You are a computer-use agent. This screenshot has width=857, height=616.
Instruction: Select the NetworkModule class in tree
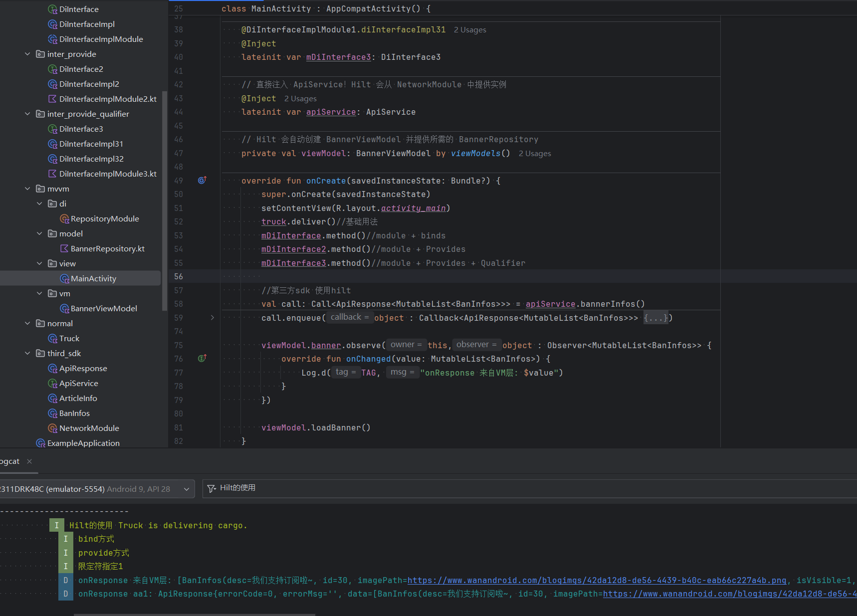point(89,428)
